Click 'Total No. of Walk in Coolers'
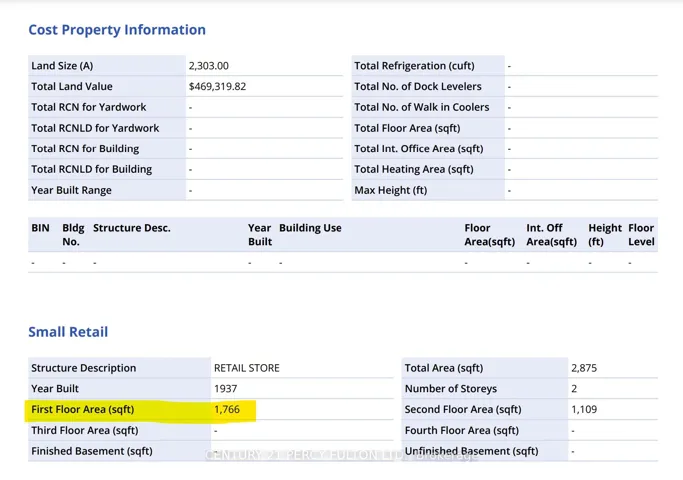683x480 pixels. pyautogui.click(x=422, y=107)
